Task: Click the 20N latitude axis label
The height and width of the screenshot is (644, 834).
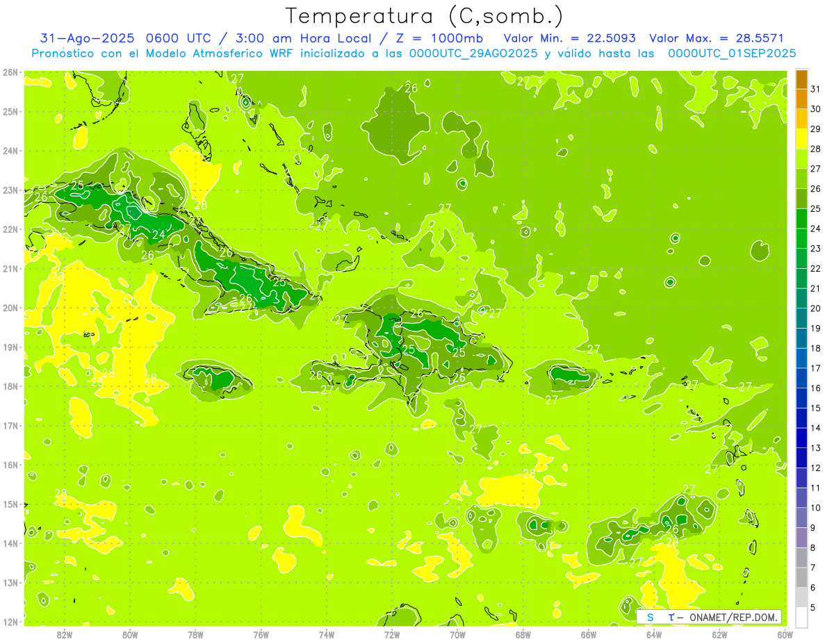Action: pos(10,308)
